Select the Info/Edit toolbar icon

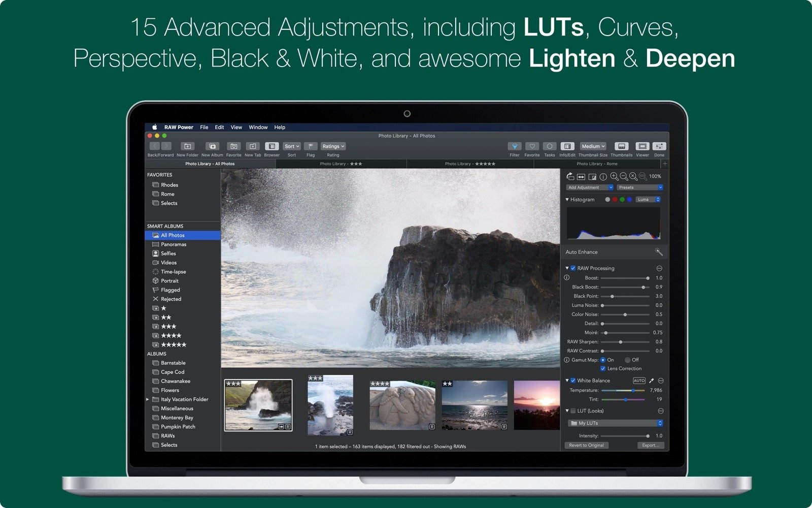coord(567,146)
